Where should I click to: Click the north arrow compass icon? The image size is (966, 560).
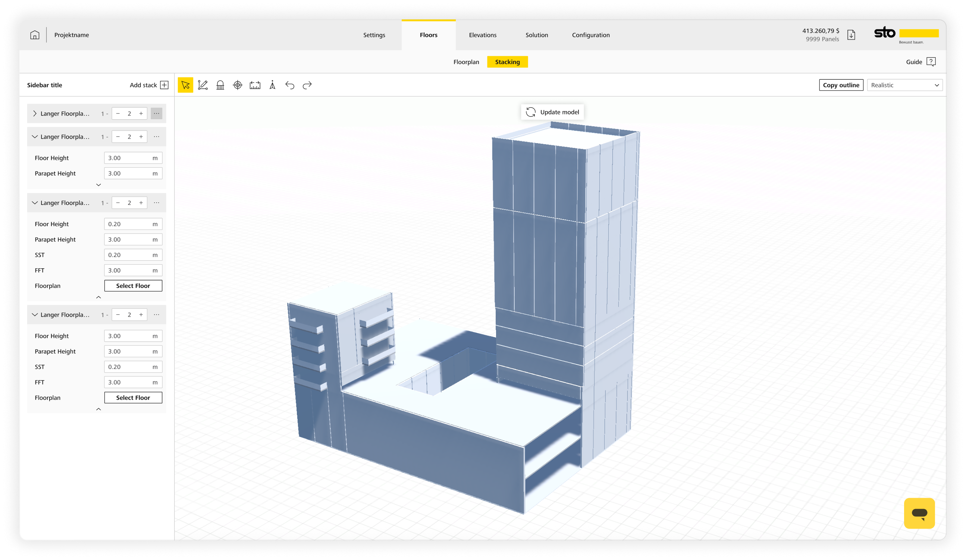273,85
